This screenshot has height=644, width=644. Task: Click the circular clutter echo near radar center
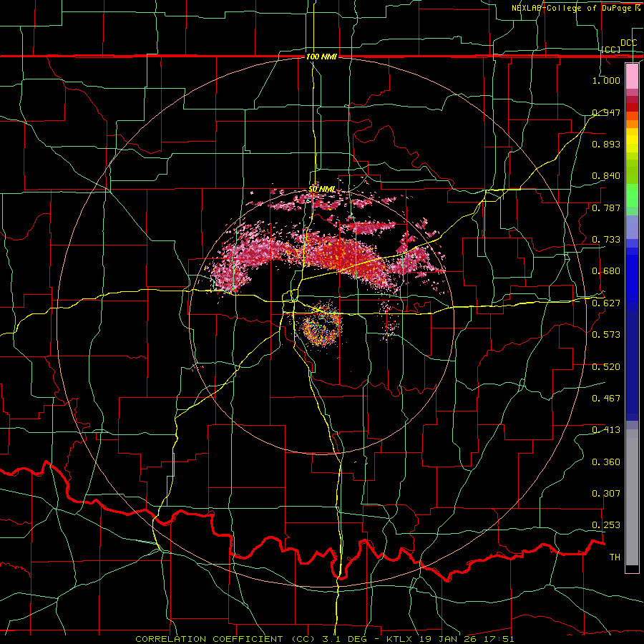322,327
